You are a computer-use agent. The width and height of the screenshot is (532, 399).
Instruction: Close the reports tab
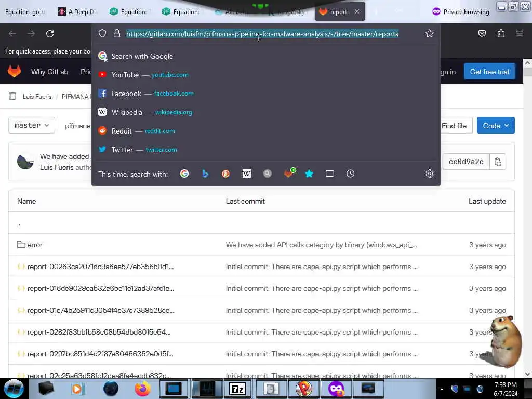(x=357, y=12)
